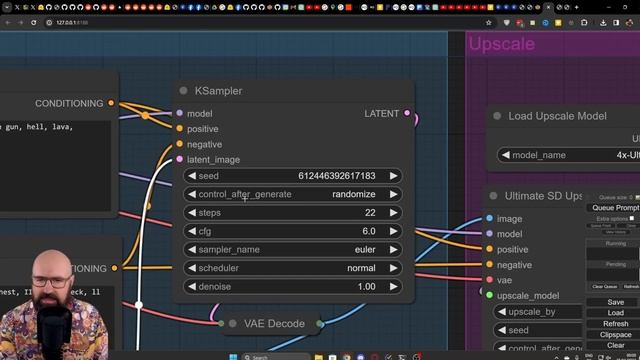Decrease cfg with the left arrow
This screenshot has height=360, width=640.
[192, 231]
